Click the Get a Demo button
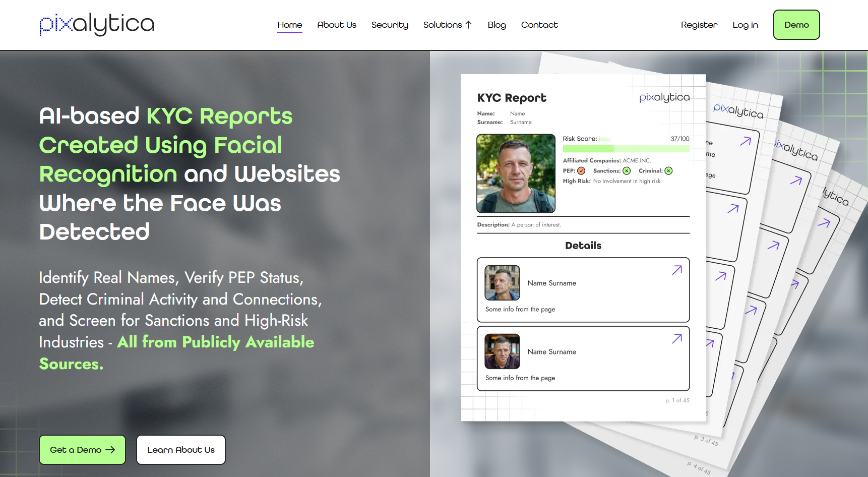 click(x=83, y=450)
